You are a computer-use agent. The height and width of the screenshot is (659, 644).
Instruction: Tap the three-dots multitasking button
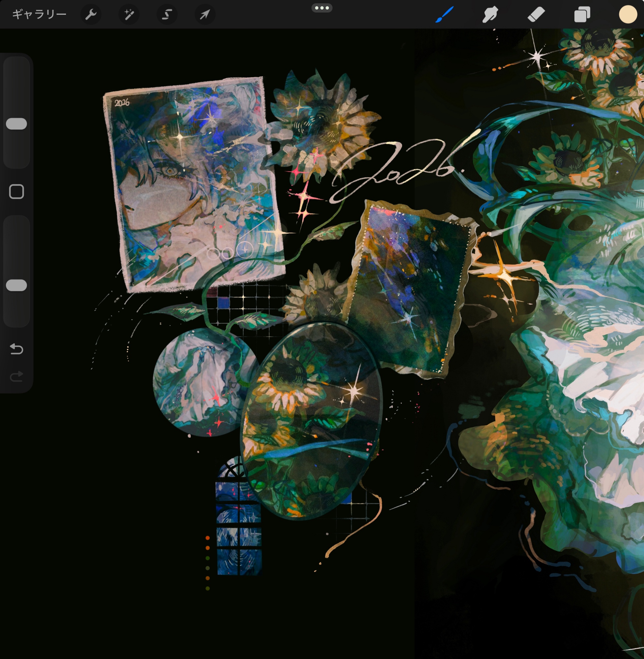[x=322, y=8]
